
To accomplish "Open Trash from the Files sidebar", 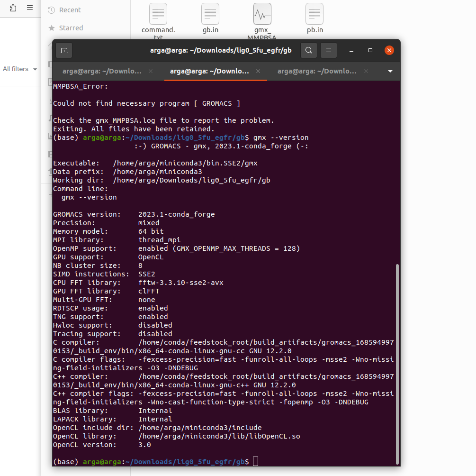I will (x=49, y=172).
